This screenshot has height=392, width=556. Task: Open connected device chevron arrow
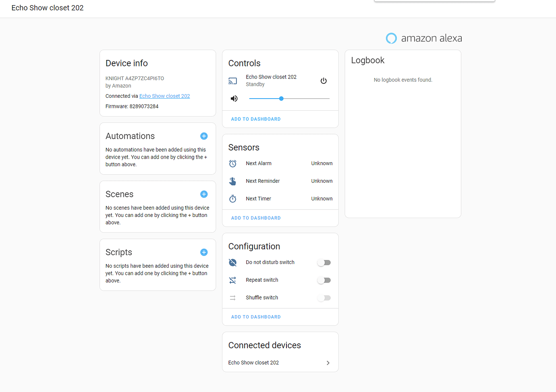coord(328,363)
